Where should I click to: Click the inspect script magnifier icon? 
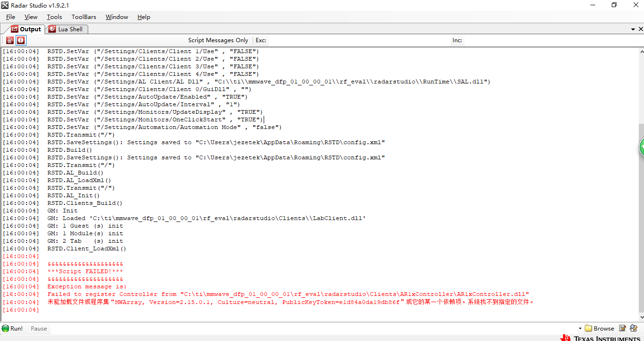tap(634, 328)
